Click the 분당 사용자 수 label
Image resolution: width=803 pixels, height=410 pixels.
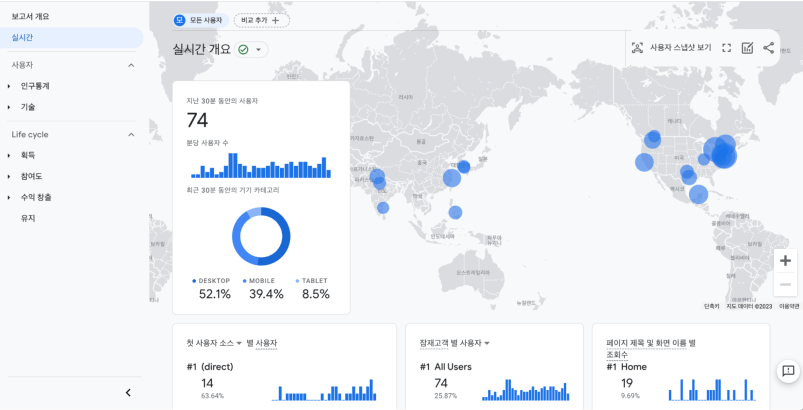[207, 142]
